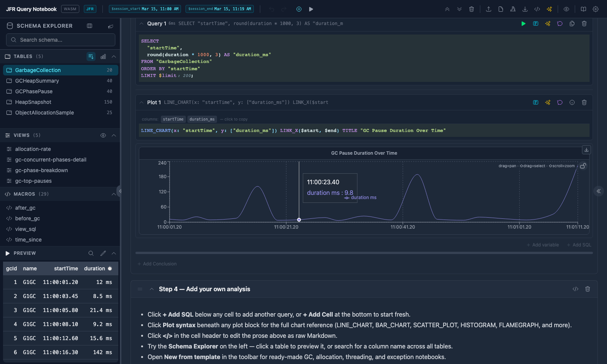Viewport: 607px width, 364px height.
Task: Delete Query 1 with its trash icon
Action: pos(584,24)
